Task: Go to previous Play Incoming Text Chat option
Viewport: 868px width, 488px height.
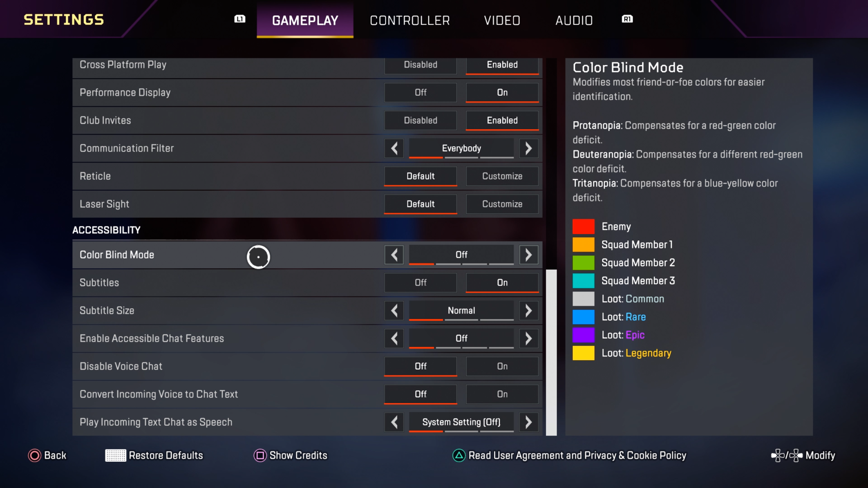Action: click(x=394, y=422)
